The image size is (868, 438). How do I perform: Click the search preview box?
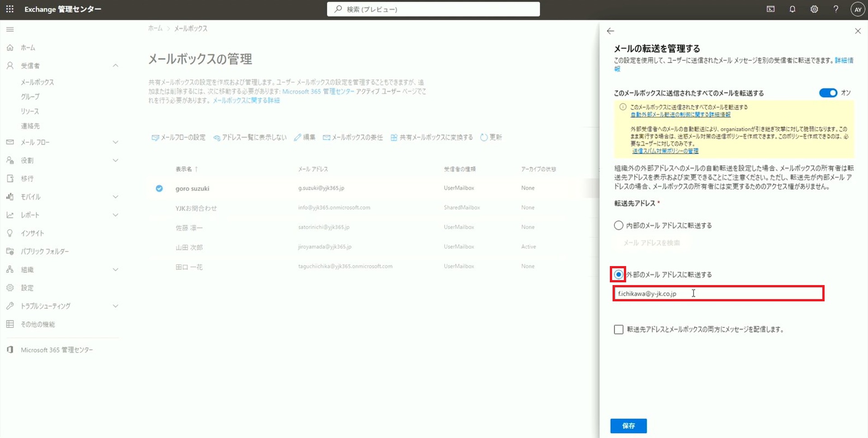coord(433,9)
